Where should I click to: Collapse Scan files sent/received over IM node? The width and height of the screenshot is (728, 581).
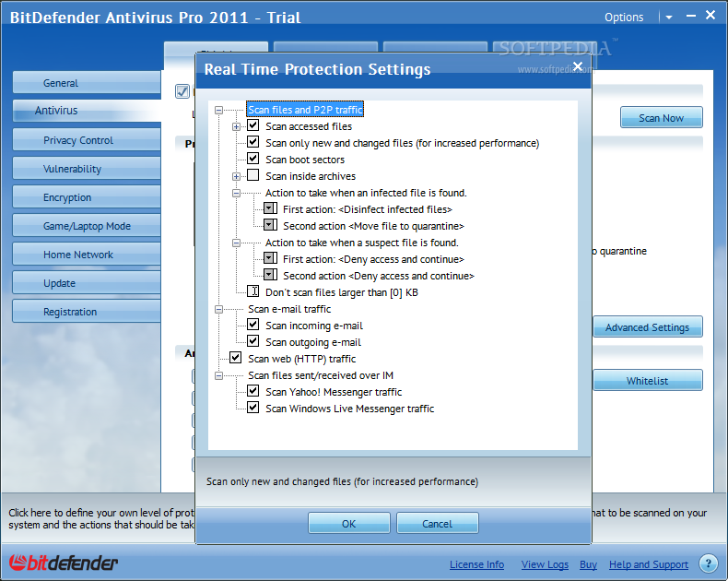[x=218, y=375]
